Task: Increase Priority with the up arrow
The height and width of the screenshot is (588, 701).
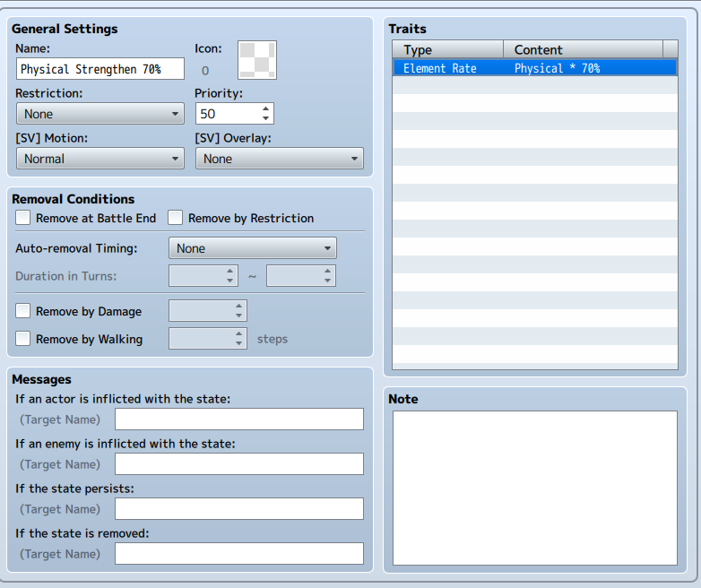Action: click(266, 108)
